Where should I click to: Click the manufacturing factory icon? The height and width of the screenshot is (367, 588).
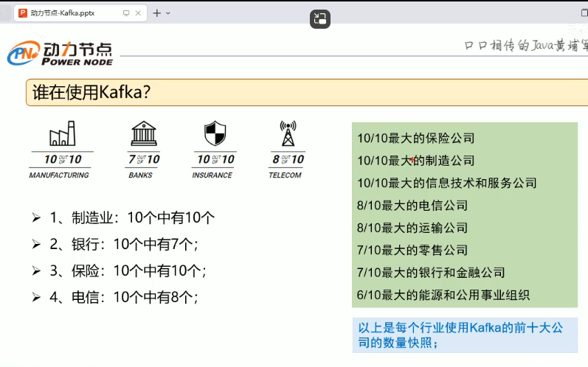[62, 133]
